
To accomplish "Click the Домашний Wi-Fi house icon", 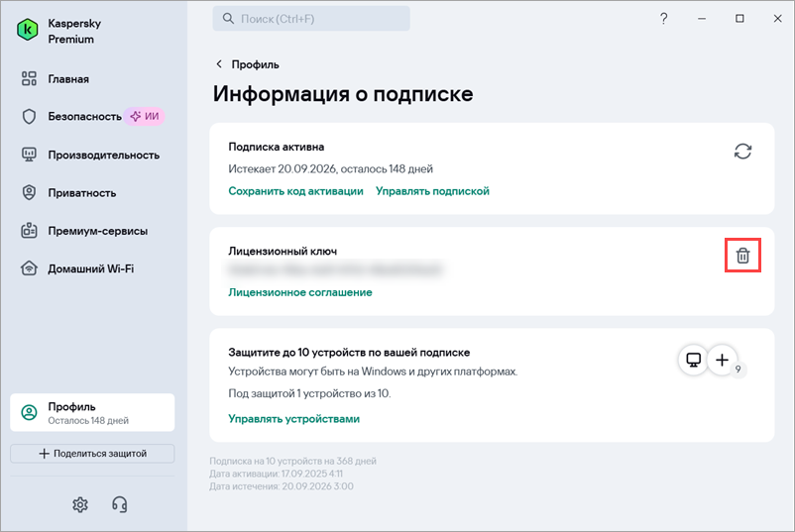I will click(29, 268).
